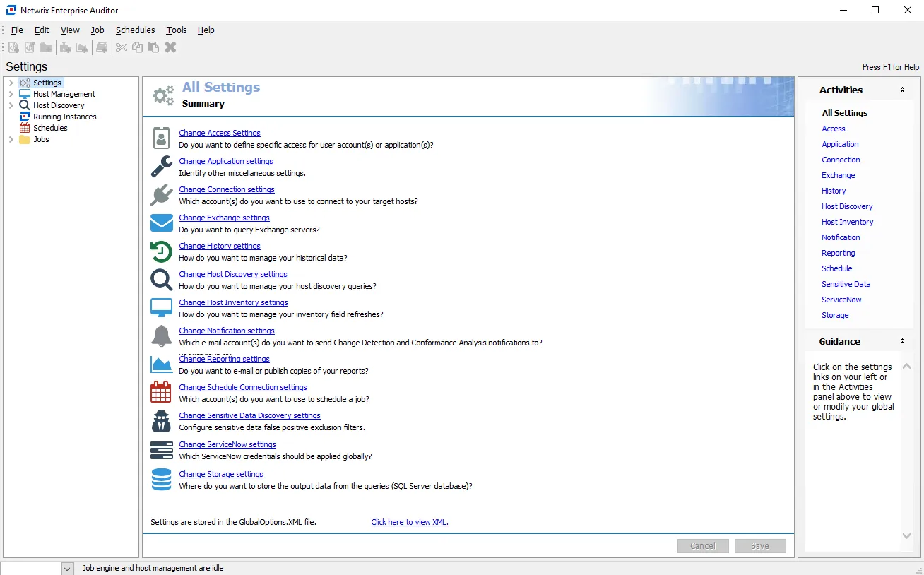
Task: Click the Change Access Settings link
Action: pyautogui.click(x=220, y=133)
